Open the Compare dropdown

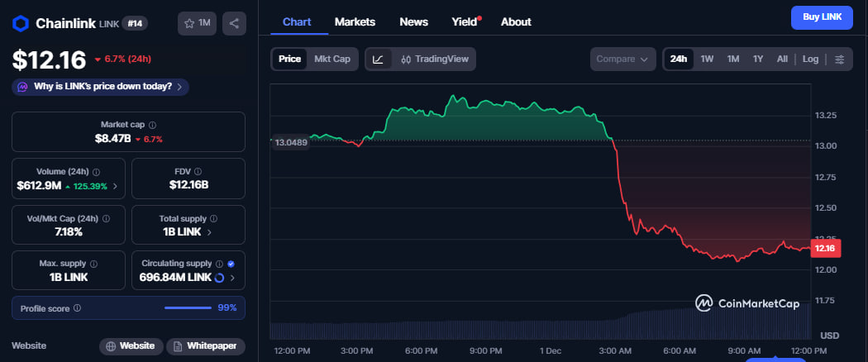pyautogui.click(x=622, y=60)
